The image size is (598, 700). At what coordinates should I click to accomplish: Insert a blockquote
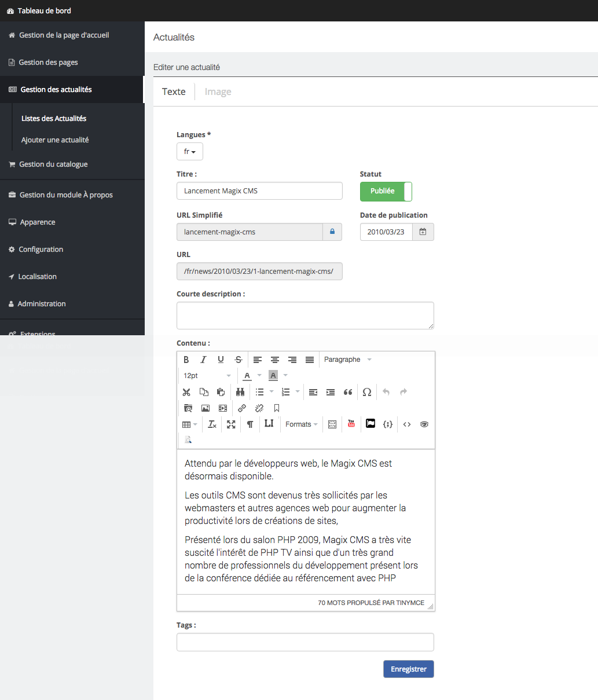pos(348,392)
